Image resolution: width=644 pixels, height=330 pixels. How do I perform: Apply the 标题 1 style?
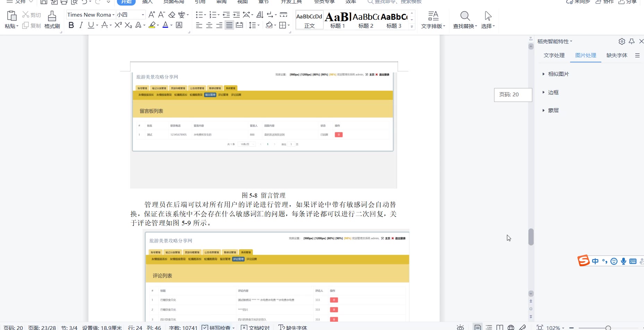point(338,20)
